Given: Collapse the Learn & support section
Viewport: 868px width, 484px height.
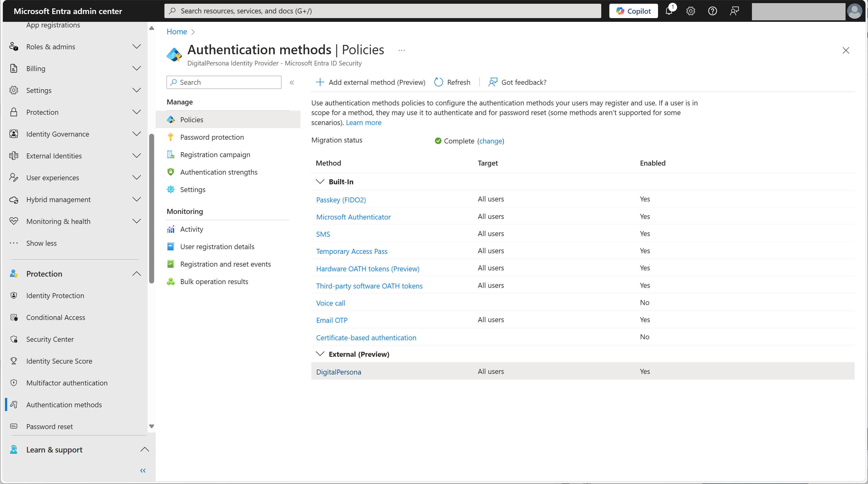Looking at the screenshot, I should [144, 449].
